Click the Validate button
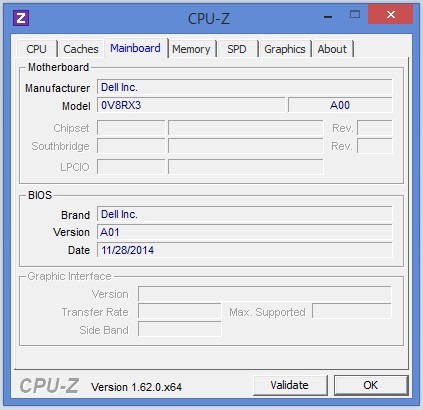 pyautogui.click(x=290, y=385)
